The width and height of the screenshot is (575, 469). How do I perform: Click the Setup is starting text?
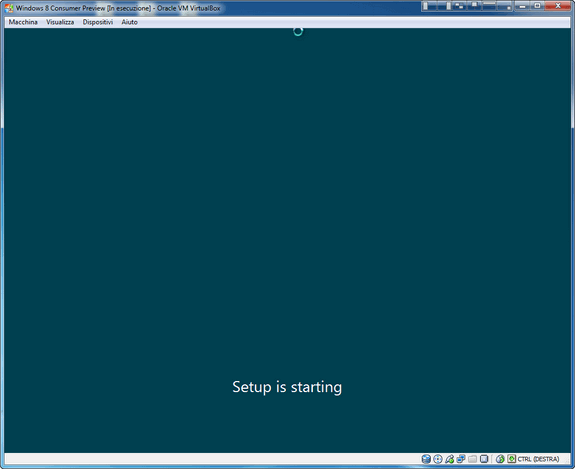(287, 387)
